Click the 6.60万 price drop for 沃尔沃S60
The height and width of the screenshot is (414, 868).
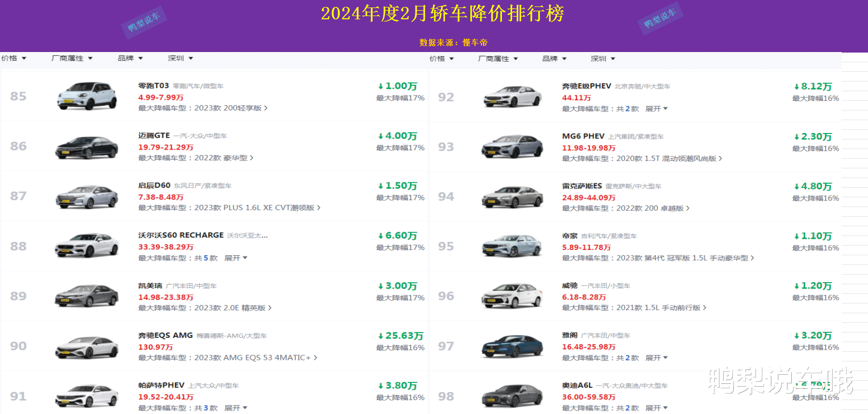pyautogui.click(x=398, y=236)
